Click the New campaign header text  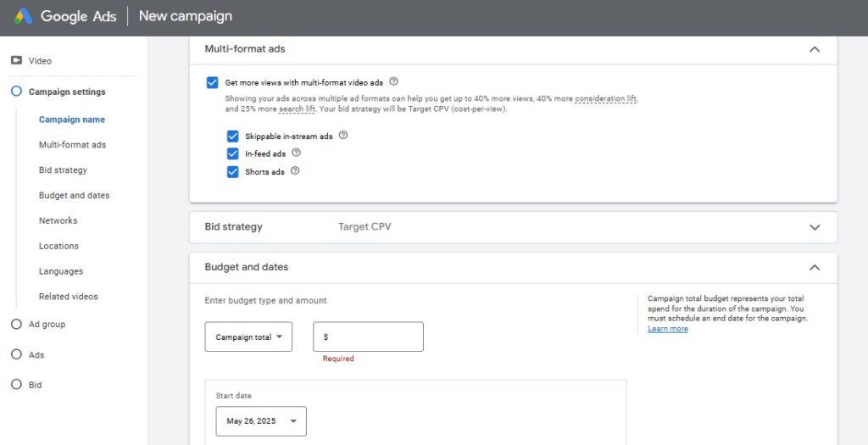[x=186, y=16]
